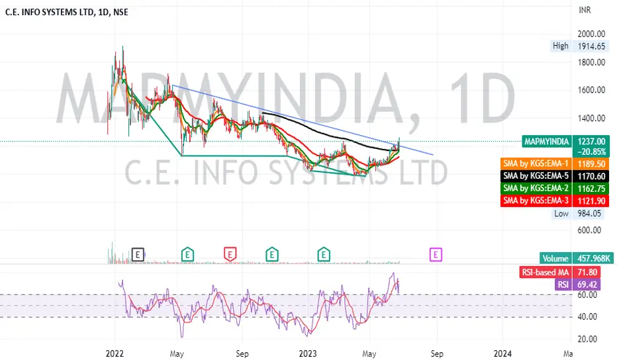Click the black earnings E marker

pos(138,255)
